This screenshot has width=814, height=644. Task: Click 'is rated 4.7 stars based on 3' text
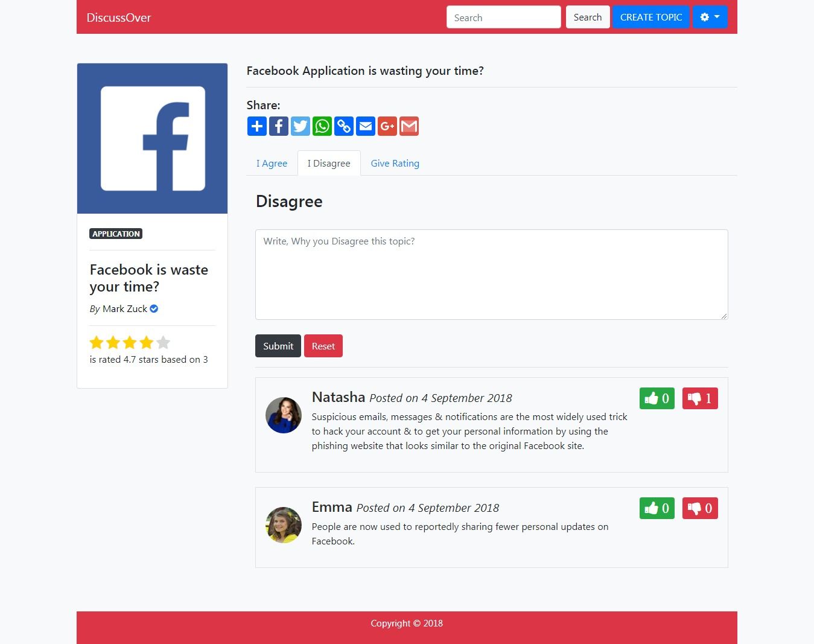pos(149,360)
